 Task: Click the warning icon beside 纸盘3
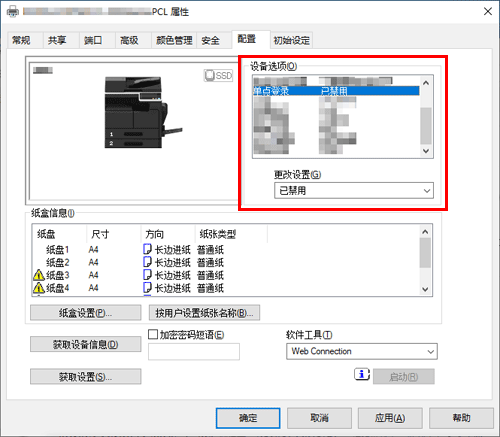(39, 275)
